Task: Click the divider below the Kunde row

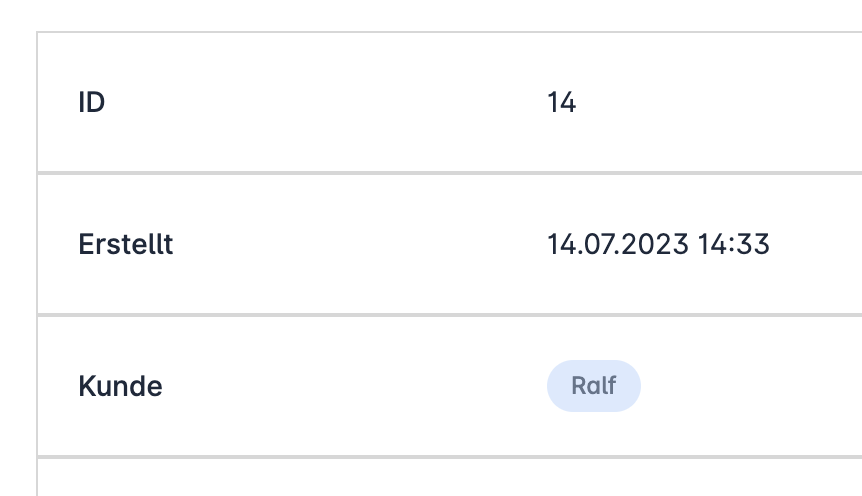Action: tap(400, 457)
